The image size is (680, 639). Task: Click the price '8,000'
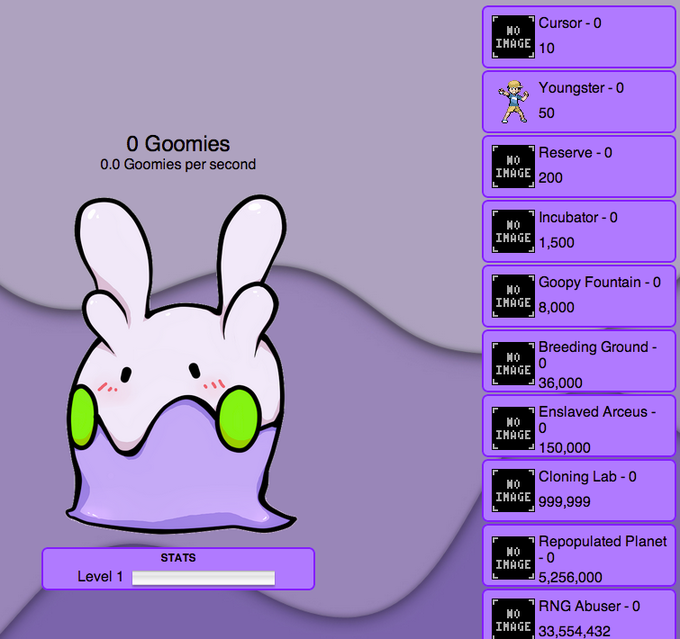pyautogui.click(x=556, y=307)
